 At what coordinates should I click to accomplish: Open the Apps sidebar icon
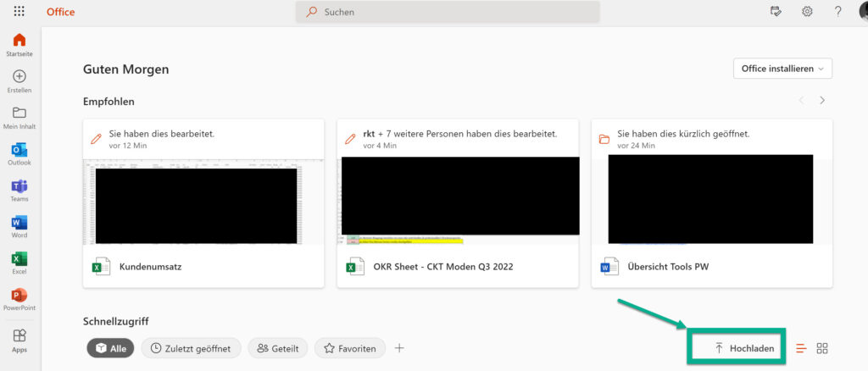[x=19, y=340]
